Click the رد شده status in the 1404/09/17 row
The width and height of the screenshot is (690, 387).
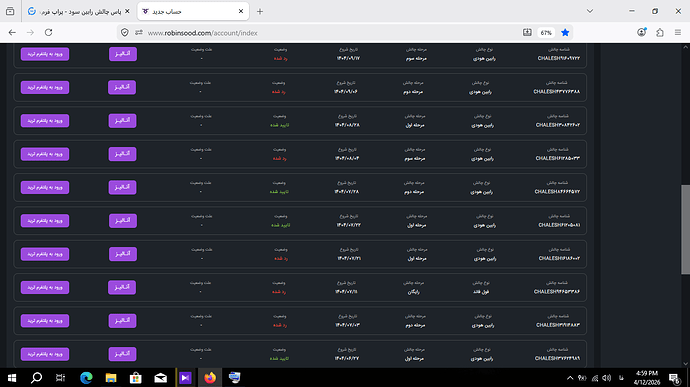pos(281,59)
